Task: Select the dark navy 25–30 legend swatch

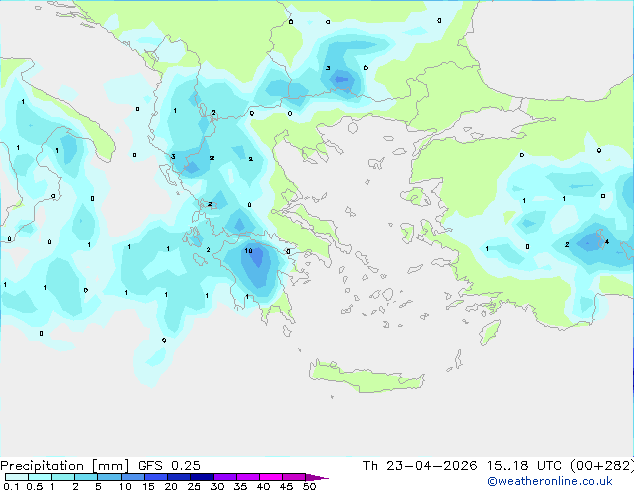Action: pyautogui.click(x=202, y=477)
